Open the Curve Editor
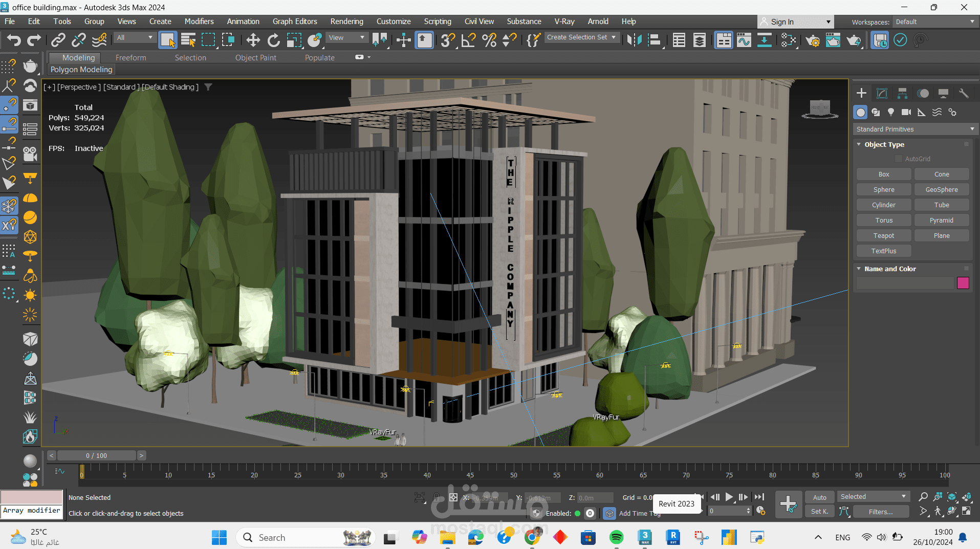This screenshot has height=549, width=980. (744, 40)
